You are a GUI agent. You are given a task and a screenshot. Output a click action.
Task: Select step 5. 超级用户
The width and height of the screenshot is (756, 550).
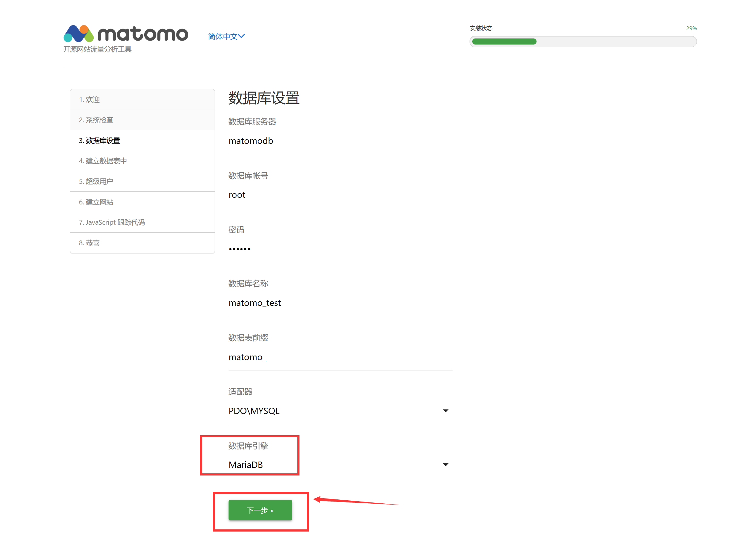142,181
